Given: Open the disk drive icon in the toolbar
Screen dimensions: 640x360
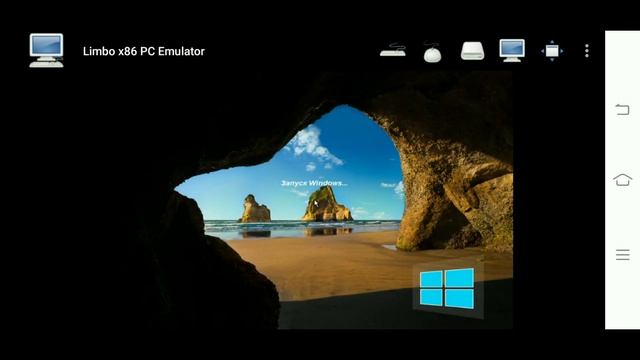Looking at the screenshot, I should click(x=472, y=51).
